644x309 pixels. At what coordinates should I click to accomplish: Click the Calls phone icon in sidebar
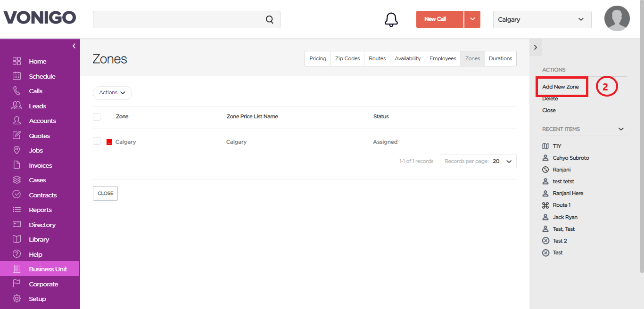click(17, 91)
